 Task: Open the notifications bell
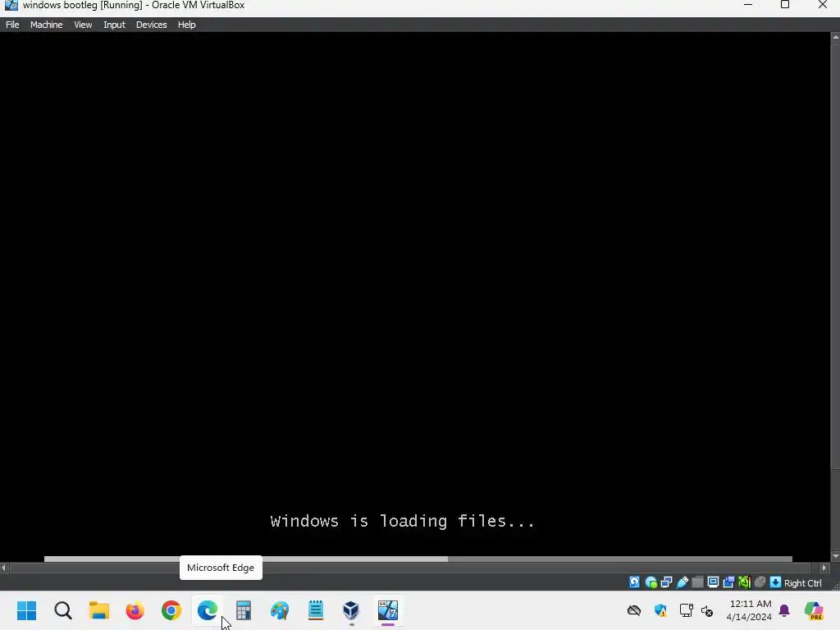click(x=784, y=610)
